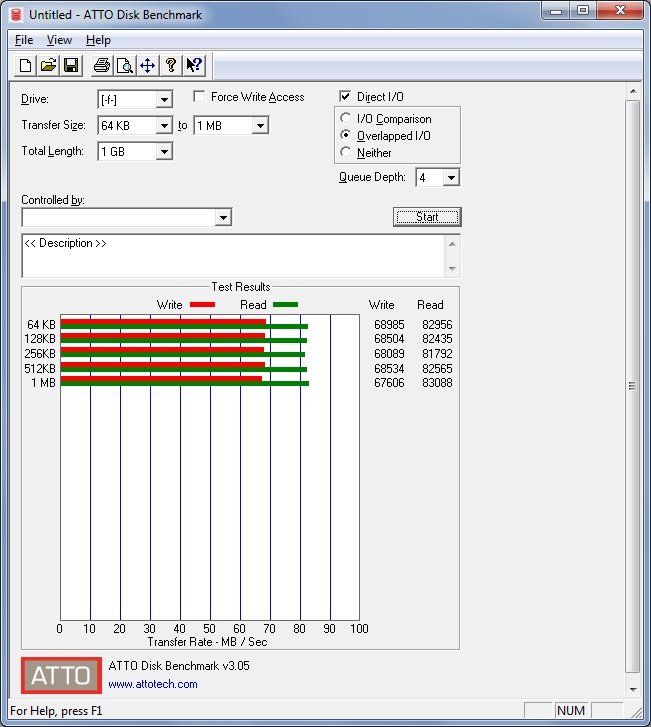
Task: Click the 128KB read value 82435
Action: pyautogui.click(x=437, y=339)
